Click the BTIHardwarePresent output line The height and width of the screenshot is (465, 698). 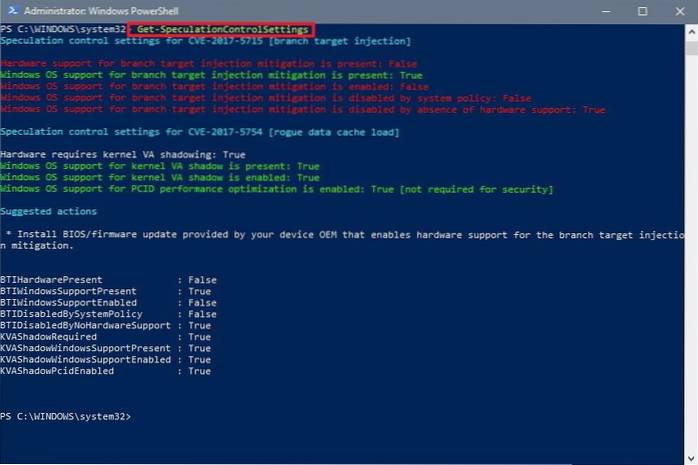coord(108,279)
